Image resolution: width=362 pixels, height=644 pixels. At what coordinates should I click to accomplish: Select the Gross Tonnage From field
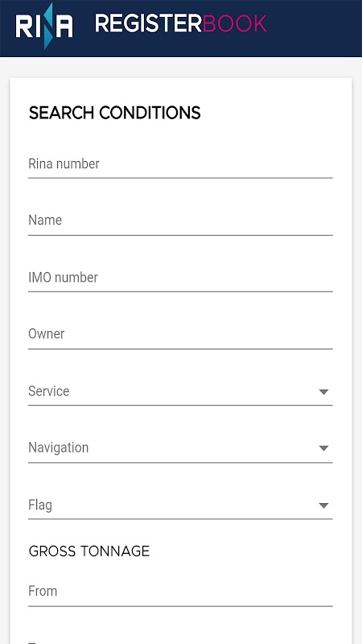[180, 592]
